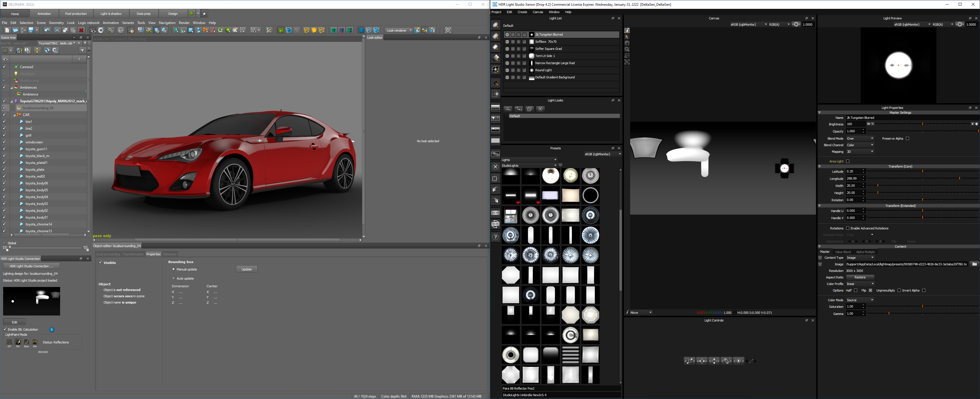Viewport: 980px width, 399px height.
Task: Click the HDR sidebar button in HDR Light Studio
Action: click(495, 213)
